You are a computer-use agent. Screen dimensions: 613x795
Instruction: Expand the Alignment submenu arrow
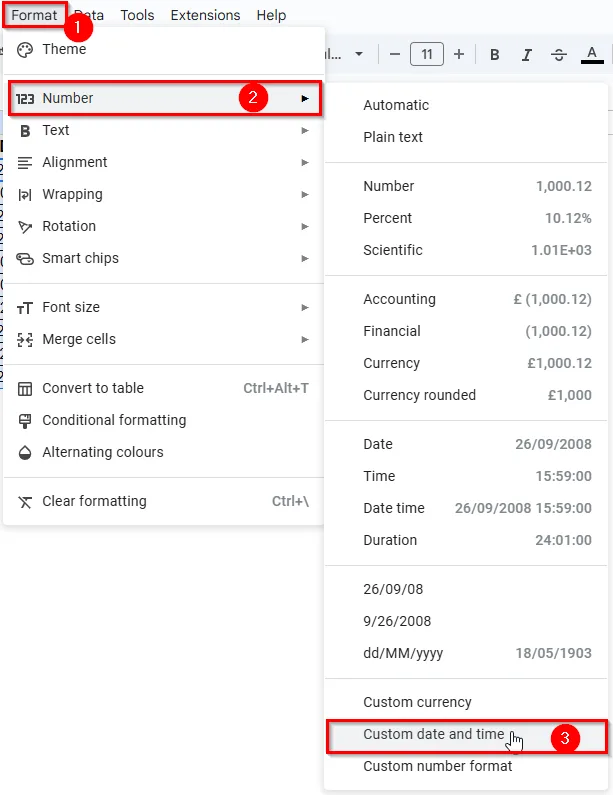coord(305,163)
